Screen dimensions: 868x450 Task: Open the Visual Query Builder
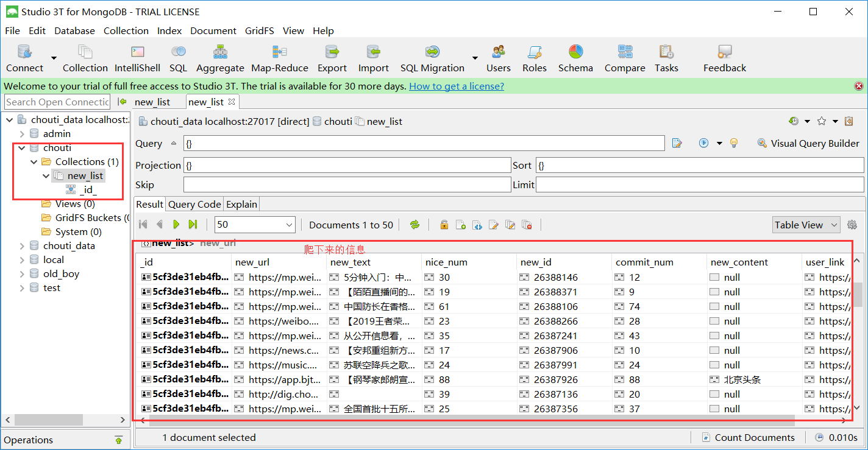click(808, 143)
